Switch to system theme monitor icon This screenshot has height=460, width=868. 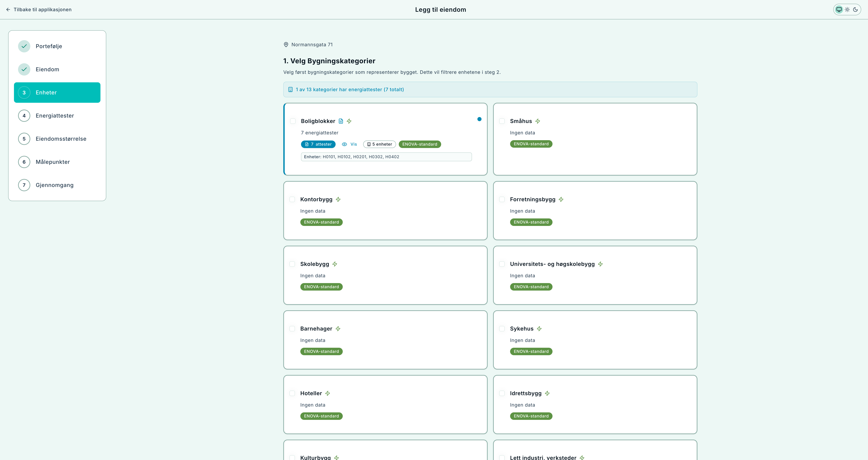pyautogui.click(x=839, y=9)
